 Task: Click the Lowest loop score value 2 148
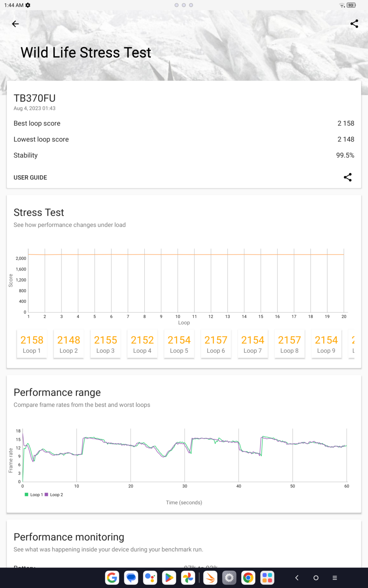346,139
